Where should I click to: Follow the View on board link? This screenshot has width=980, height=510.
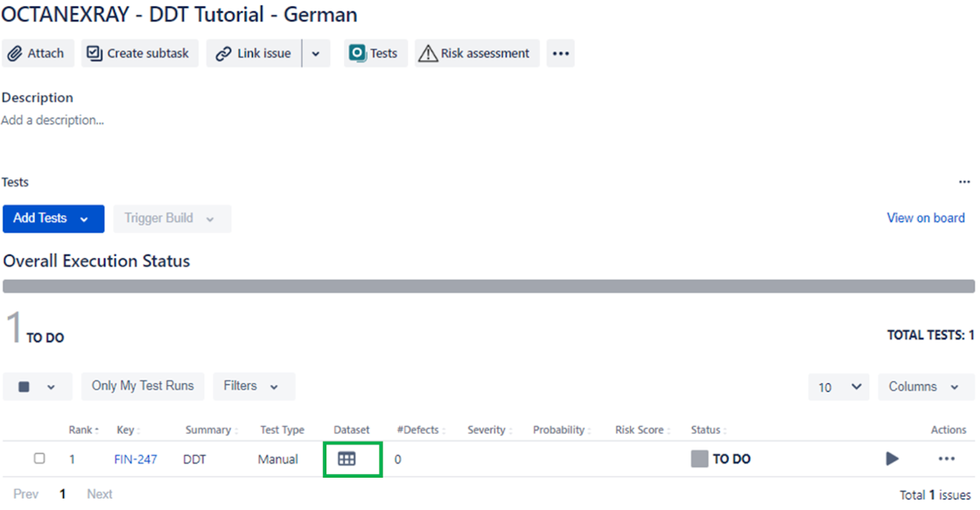click(926, 218)
